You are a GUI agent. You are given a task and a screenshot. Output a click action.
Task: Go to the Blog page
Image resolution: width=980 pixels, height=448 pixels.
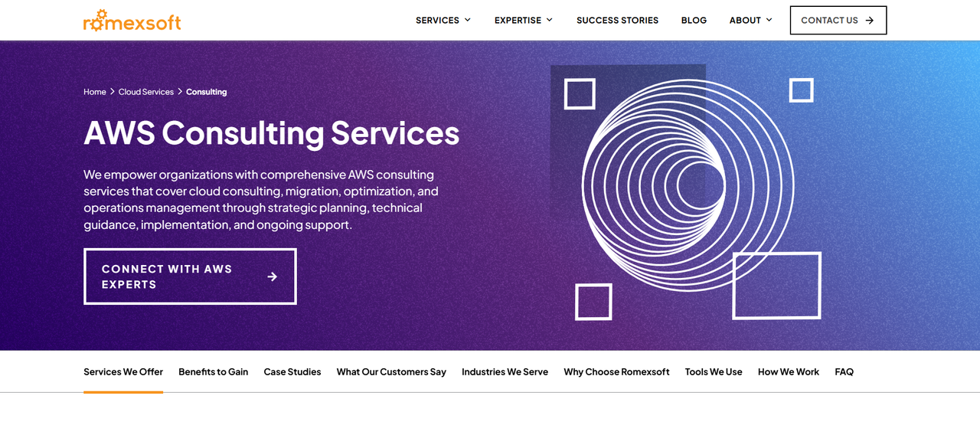(694, 21)
